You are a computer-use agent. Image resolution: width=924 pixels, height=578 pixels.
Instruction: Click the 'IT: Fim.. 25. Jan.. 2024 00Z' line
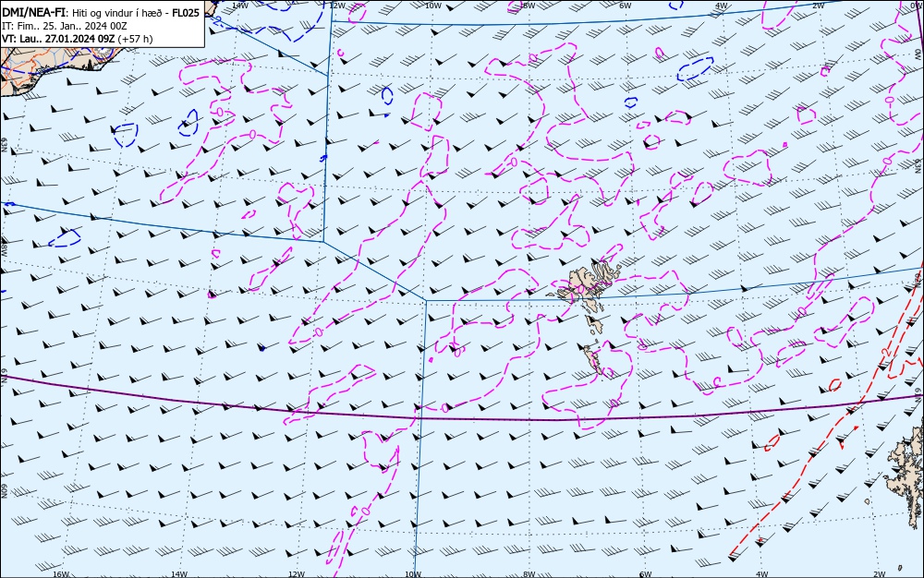click(65, 26)
